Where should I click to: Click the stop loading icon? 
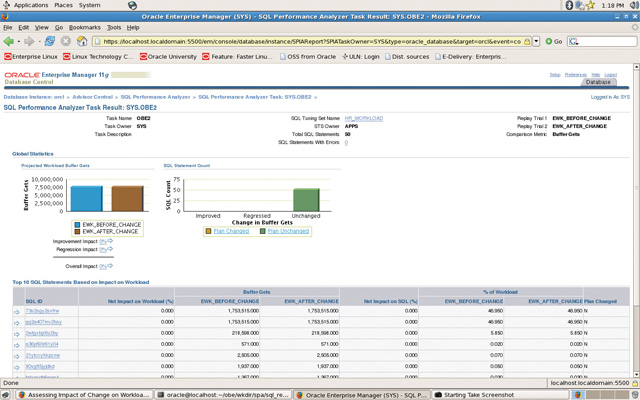point(66,41)
